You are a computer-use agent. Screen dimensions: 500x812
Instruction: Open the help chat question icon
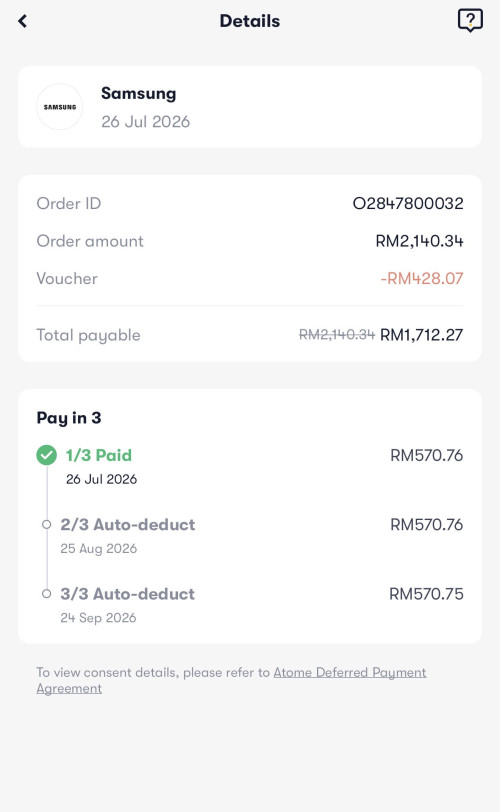470,21
